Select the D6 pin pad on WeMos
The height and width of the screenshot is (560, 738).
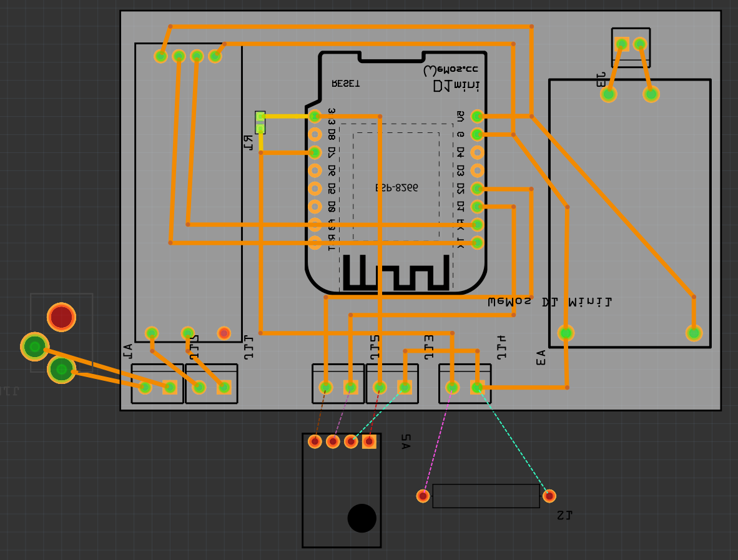315,170
